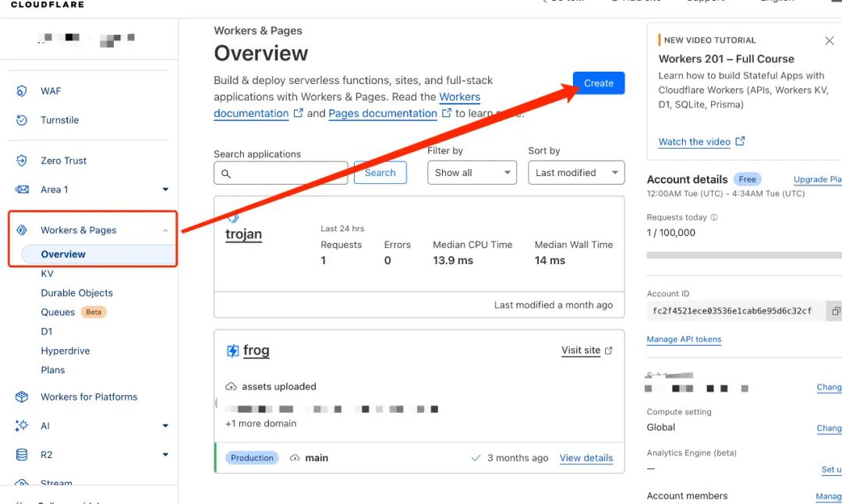842x504 pixels.
Task: Click the Requests today usage bar
Action: [745, 256]
